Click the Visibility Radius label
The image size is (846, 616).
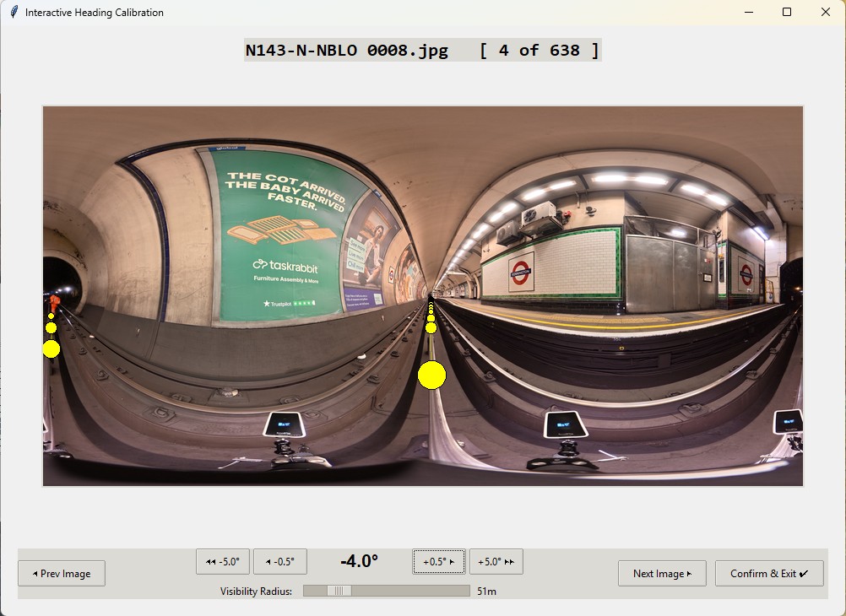tap(256, 592)
